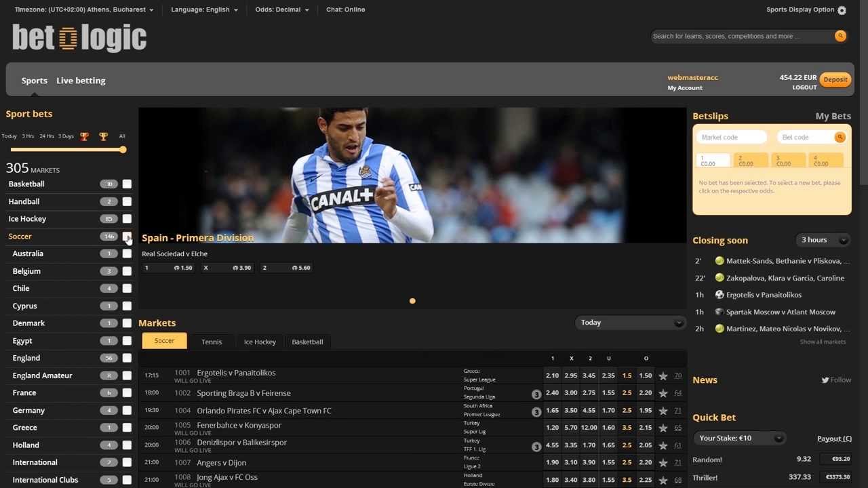Screen dimensions: 868x488
Task: Set time filter to Today
Action: point(9,136)
